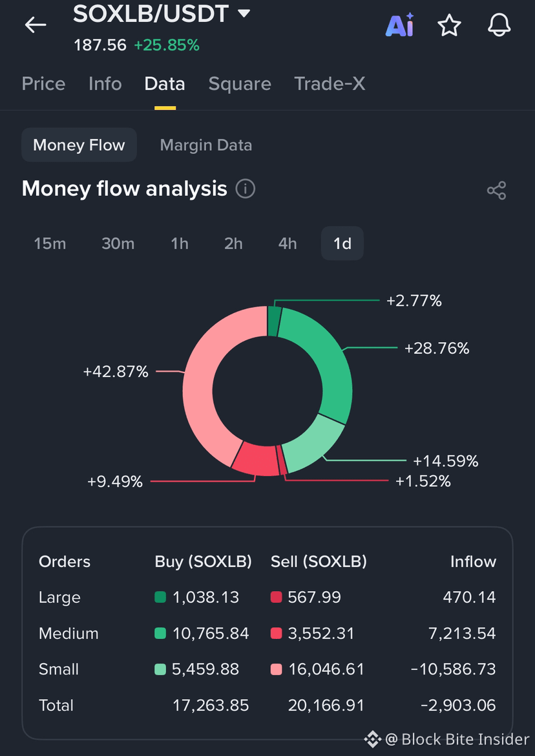This screenshot has height=756, width=535.
Task: Click the dark green Large buy swatch
Action: click(160, 598)
